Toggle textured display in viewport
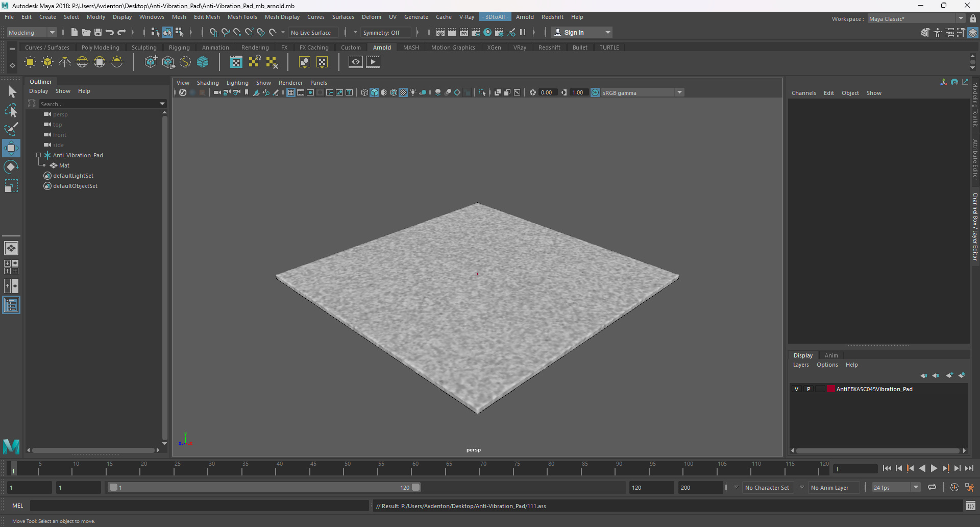Viewport: 980px width, 527px height. point(403,92)
